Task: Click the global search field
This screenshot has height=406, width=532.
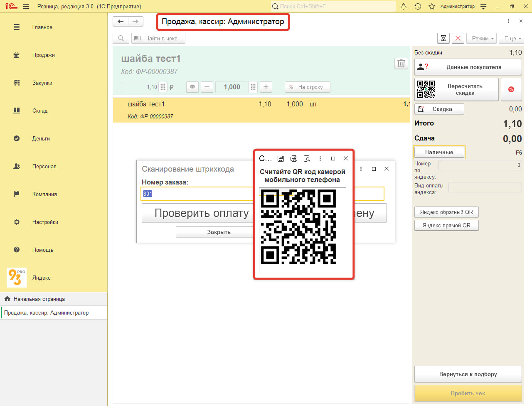Action: coord(333,6)
